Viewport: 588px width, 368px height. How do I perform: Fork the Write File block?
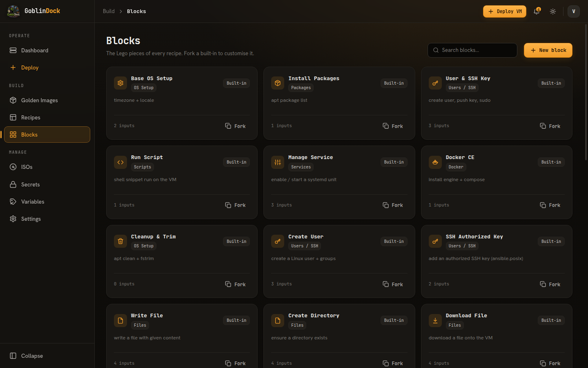235,363
